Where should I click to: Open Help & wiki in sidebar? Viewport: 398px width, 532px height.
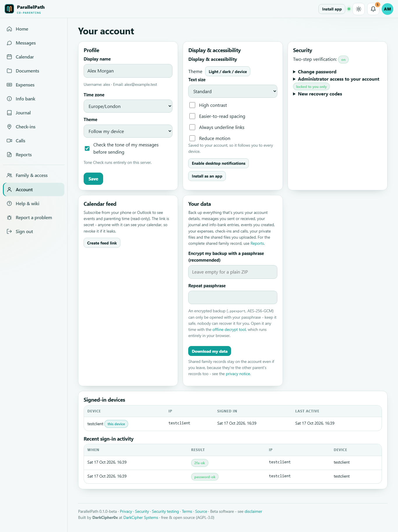tap(34, 203)
